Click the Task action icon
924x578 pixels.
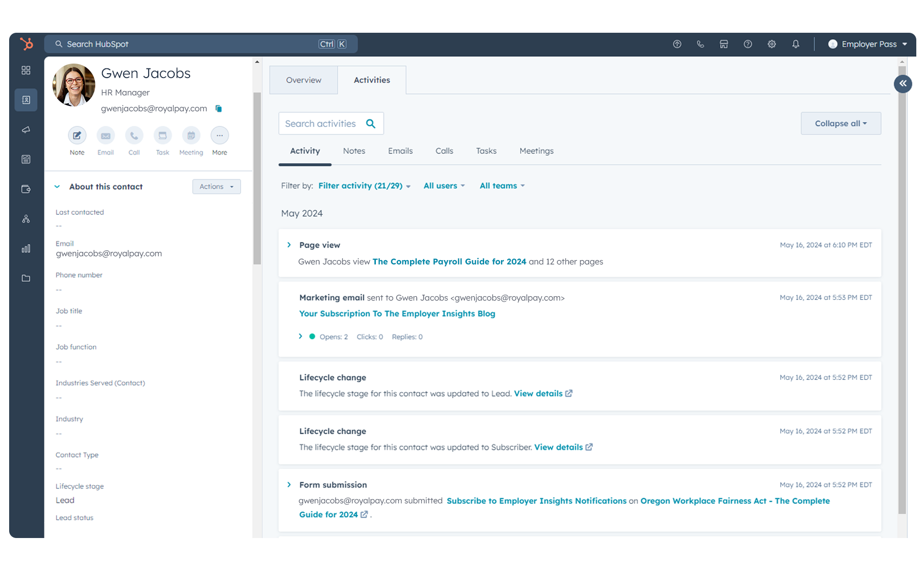point(163,135)
